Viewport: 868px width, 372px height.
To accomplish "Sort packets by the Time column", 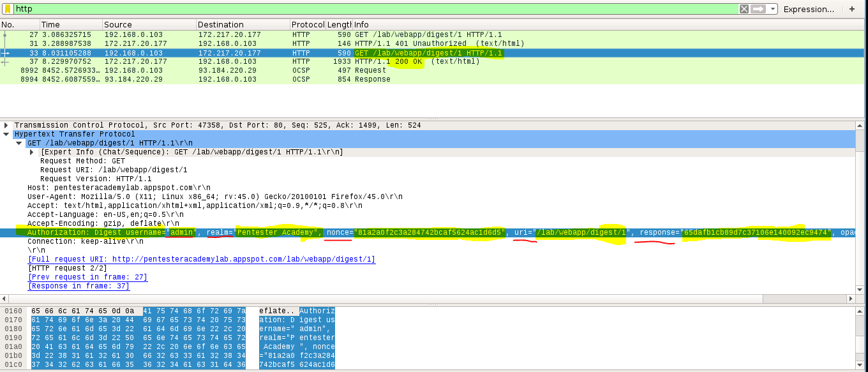I will (x=70, y=24).
